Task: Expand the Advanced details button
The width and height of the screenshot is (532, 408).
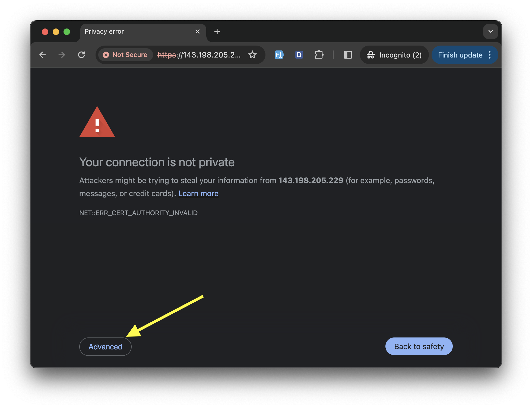Action: (x=105, y=347)
